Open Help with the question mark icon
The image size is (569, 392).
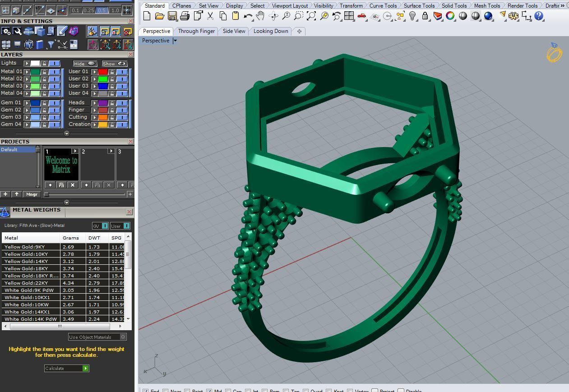pos(539,16)
